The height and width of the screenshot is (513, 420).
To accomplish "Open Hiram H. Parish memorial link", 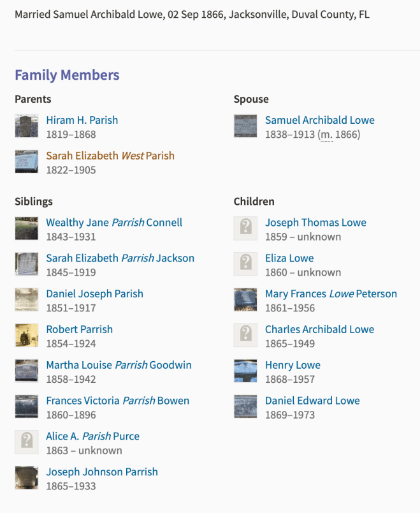I will 82,120.
